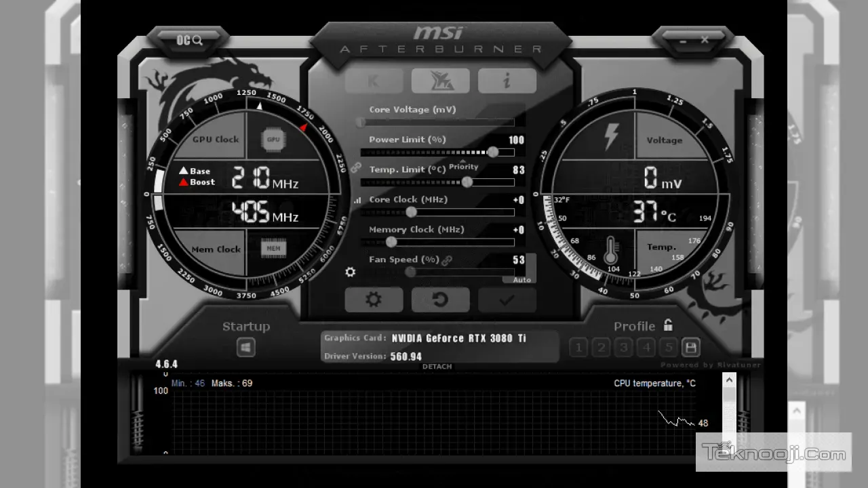Click the Power Limit value 100
The width and height of the screenshot is (868, 488).
[x=516, y=140]
